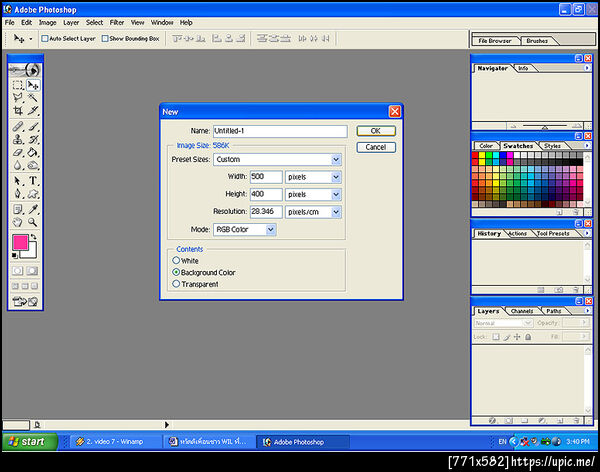Open the Windows start menu

point(30,441)
